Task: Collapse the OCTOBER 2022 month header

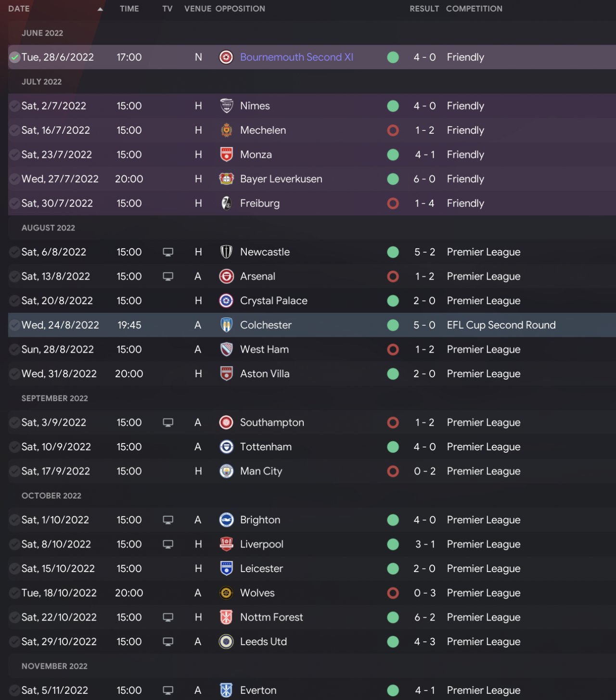Action: pyautogui.click(x=51, y=496)
